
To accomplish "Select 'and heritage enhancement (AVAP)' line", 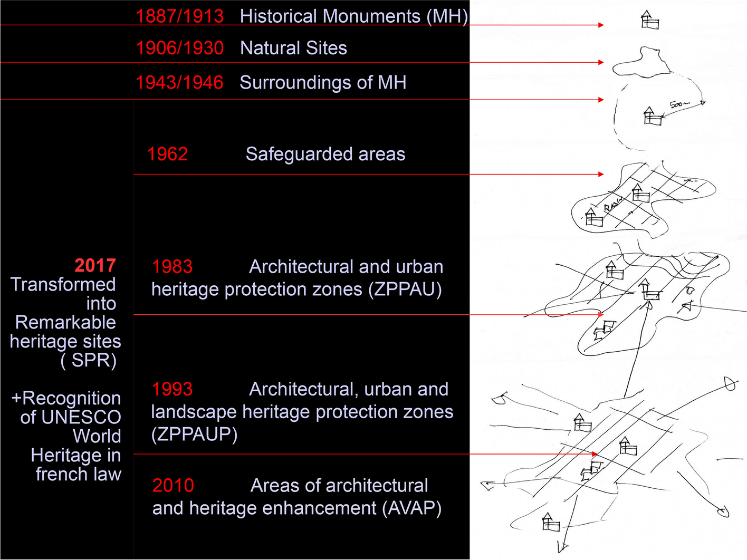I will 297,508.
